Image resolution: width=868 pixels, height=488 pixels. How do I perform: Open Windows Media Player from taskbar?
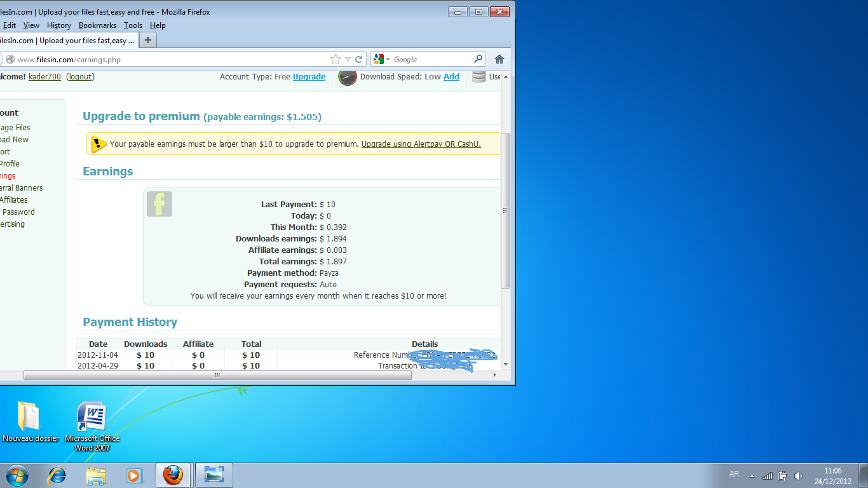point(134,475)
